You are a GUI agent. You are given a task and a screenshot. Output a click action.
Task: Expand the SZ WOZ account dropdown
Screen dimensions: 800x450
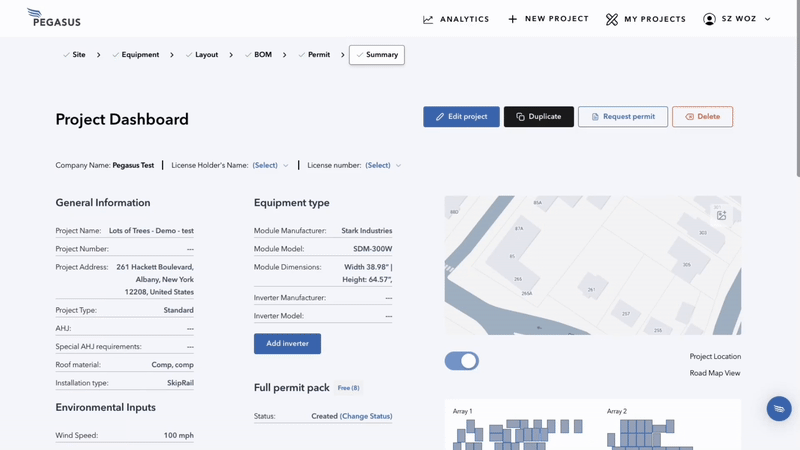point(767,19)
